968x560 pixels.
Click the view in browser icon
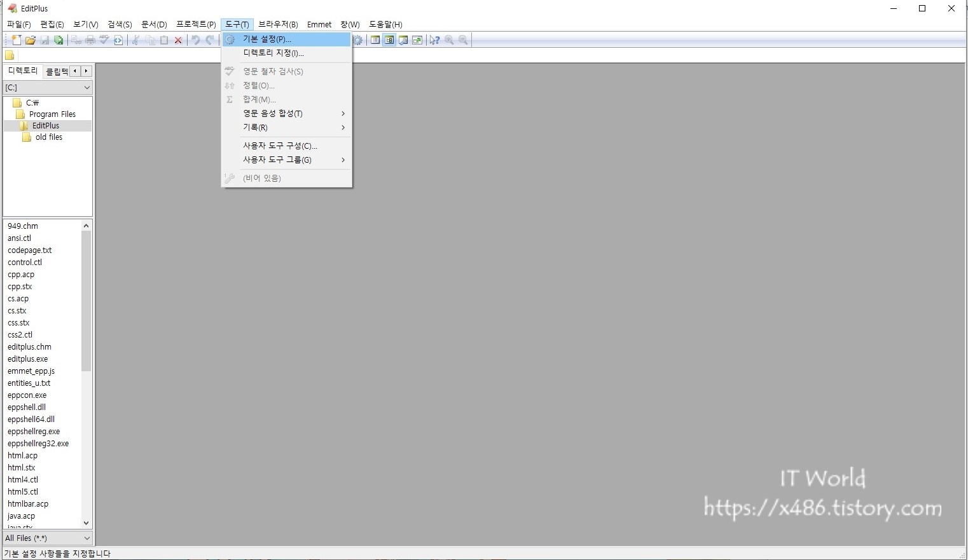tap(118, 40)
